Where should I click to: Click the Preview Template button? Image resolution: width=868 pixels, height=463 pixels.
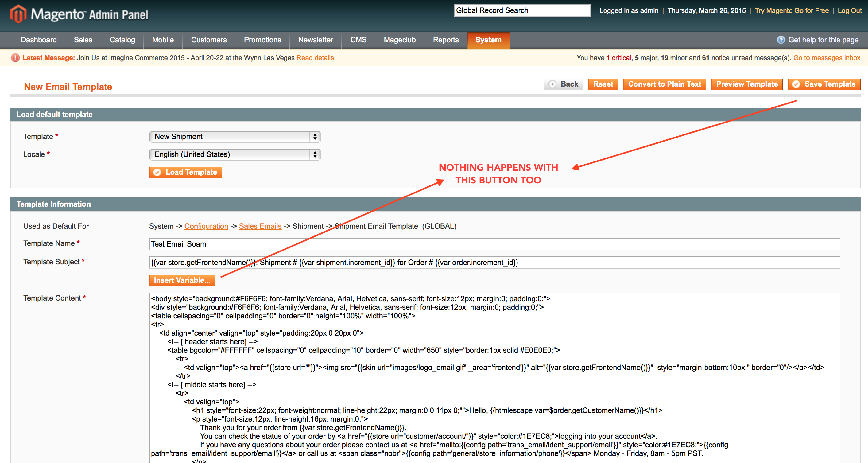point(746,84)
